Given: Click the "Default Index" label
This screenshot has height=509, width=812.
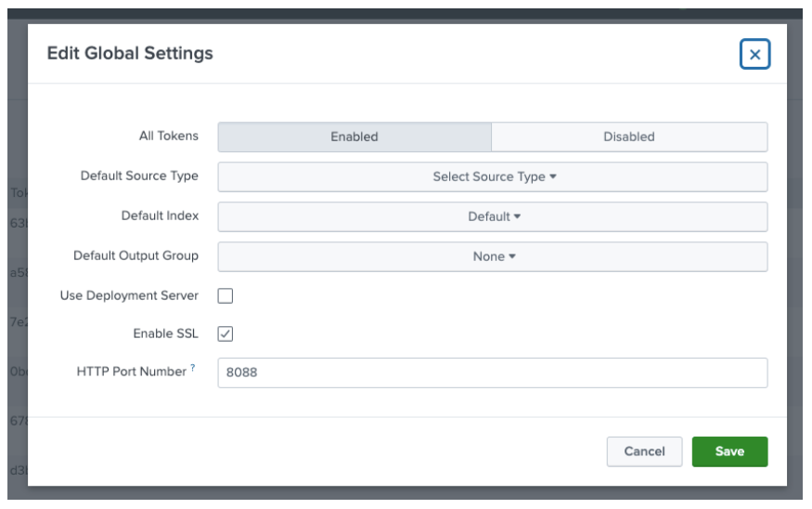Looking at the screenshot, I should [x=160, y=215].
